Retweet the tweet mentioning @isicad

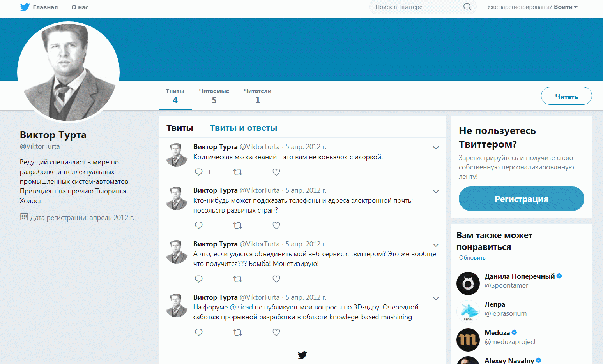pyautogui.click(x=238, y=332)
